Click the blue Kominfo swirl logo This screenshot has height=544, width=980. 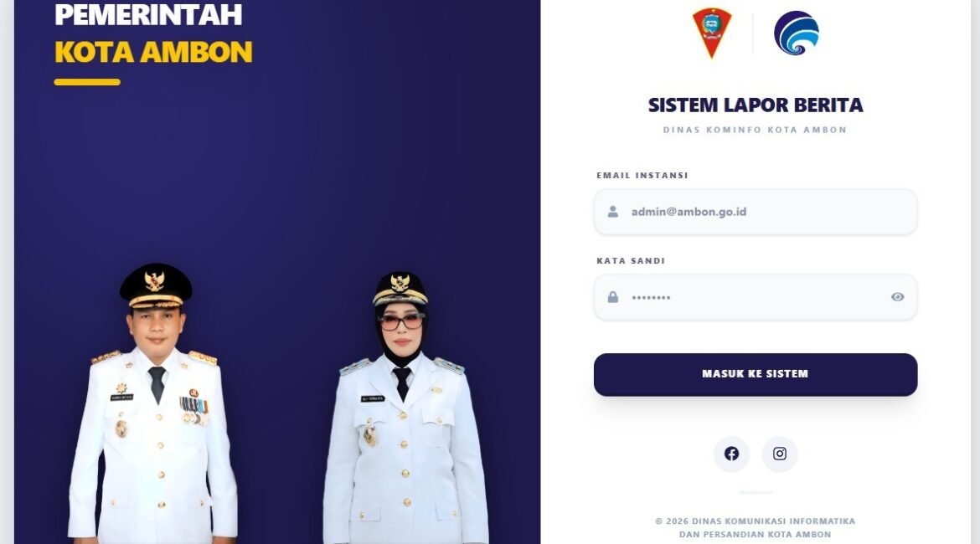click(797, 33)
